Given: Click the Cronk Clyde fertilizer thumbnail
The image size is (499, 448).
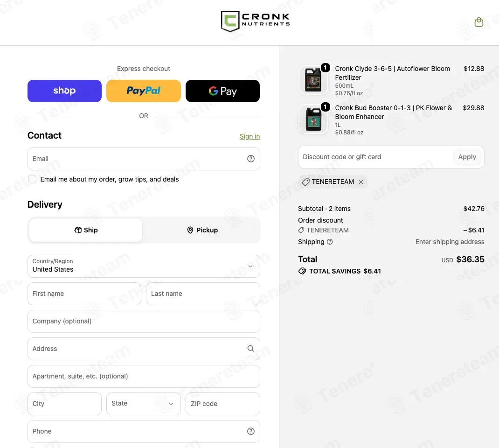Looking at the screenshot, I should [x=313, y=80].
